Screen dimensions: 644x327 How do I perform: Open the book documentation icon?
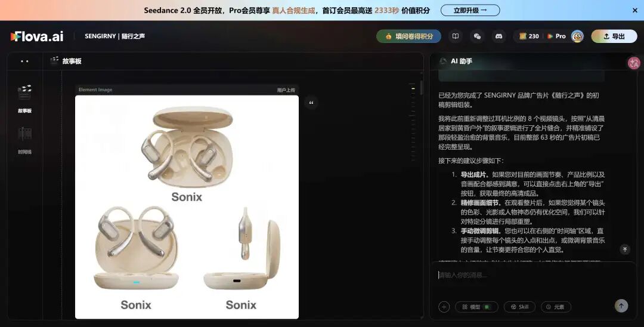click(x=456, y=36)
